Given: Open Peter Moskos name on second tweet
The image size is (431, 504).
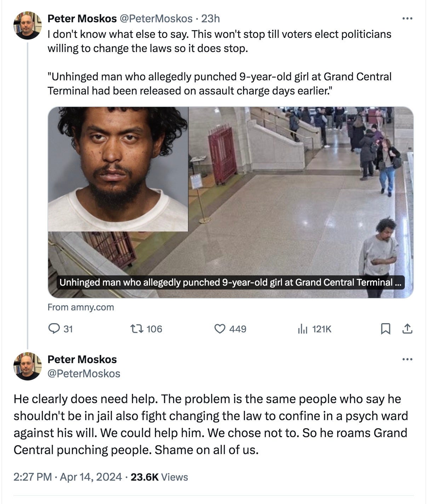Looking at the screenshot, I should (x=82, y=359).
